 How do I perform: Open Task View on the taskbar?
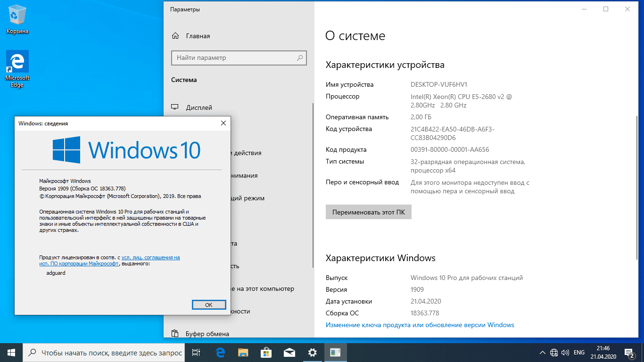coord(197,352)
